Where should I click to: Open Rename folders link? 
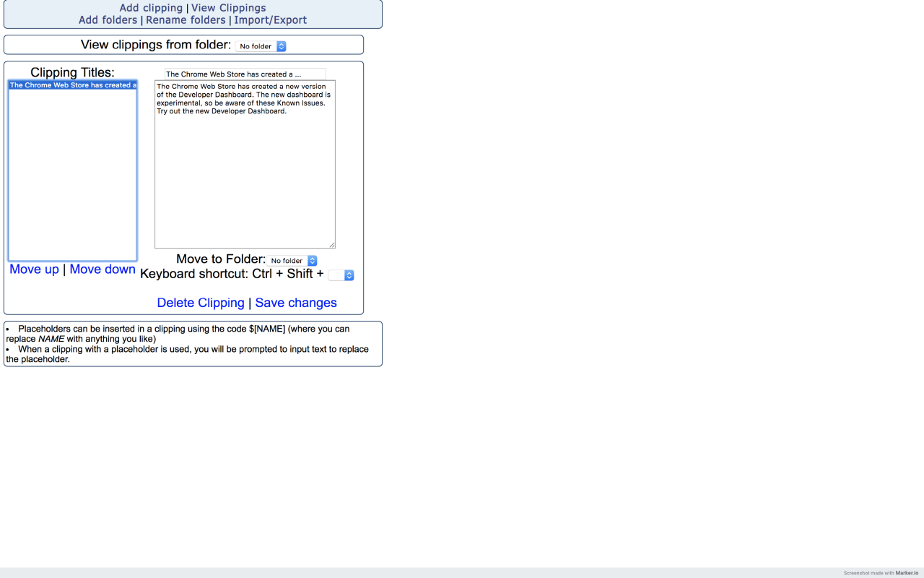(186, 20)
